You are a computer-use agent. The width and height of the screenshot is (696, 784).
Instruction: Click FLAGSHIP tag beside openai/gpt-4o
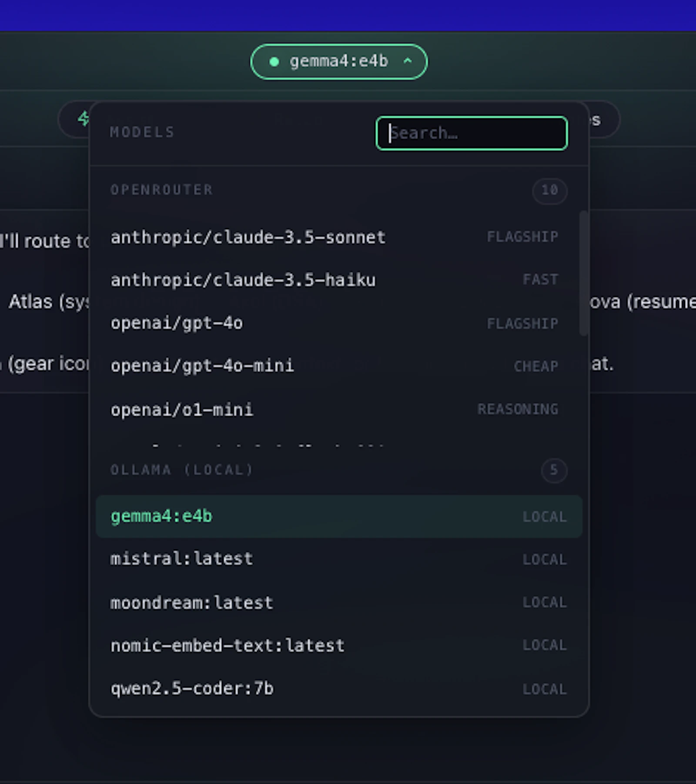click(522, 324)
